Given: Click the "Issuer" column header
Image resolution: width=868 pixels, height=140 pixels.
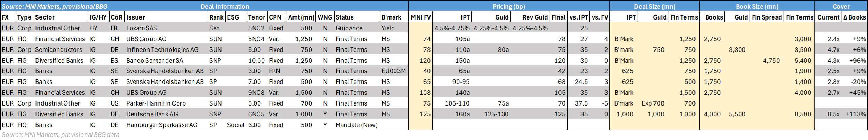Looking at the screenshot, I should tap(136, 17).
